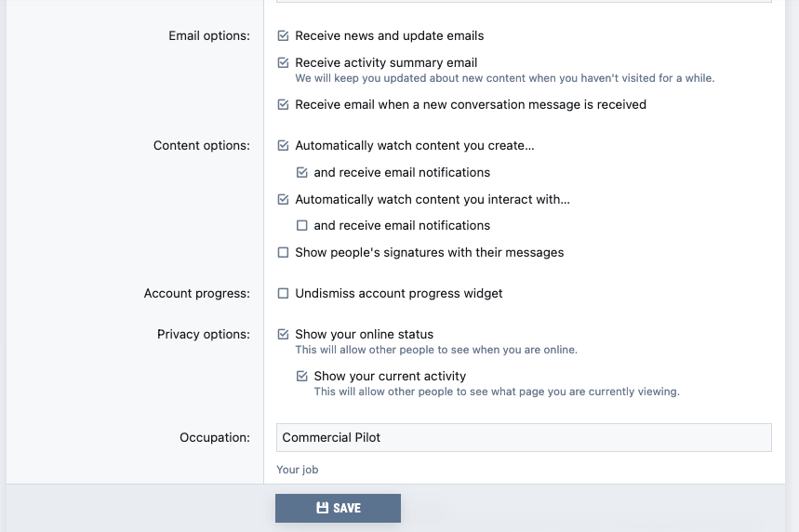Click the Privacy options: label

(204, 334)
